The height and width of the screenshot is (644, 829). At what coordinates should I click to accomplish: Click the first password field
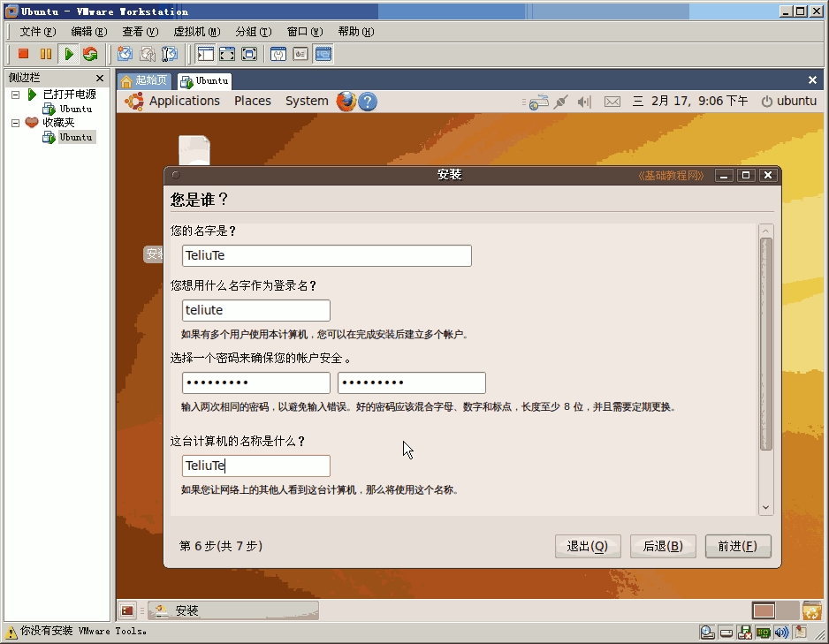[256, 383]
